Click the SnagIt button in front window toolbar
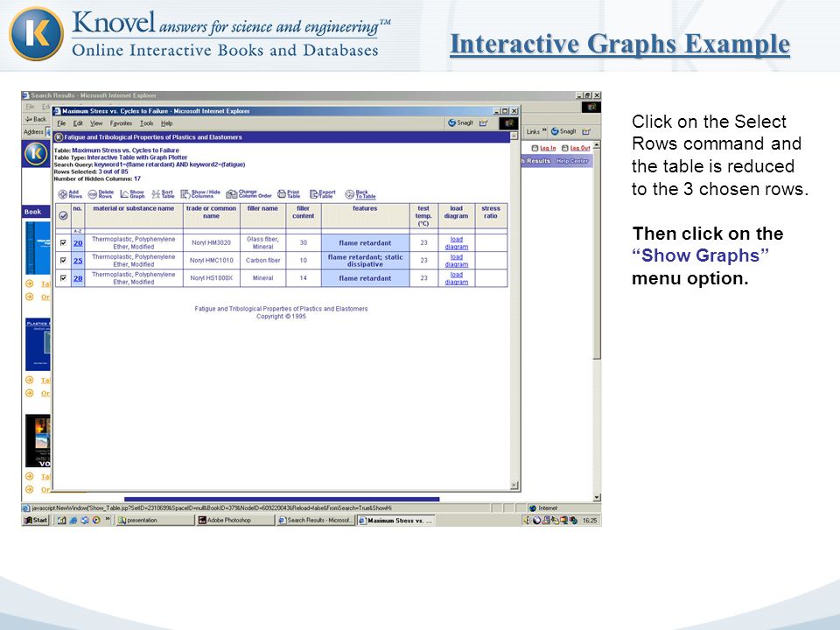The height and width of the screenshot is (630, 840). click(461, 122)
